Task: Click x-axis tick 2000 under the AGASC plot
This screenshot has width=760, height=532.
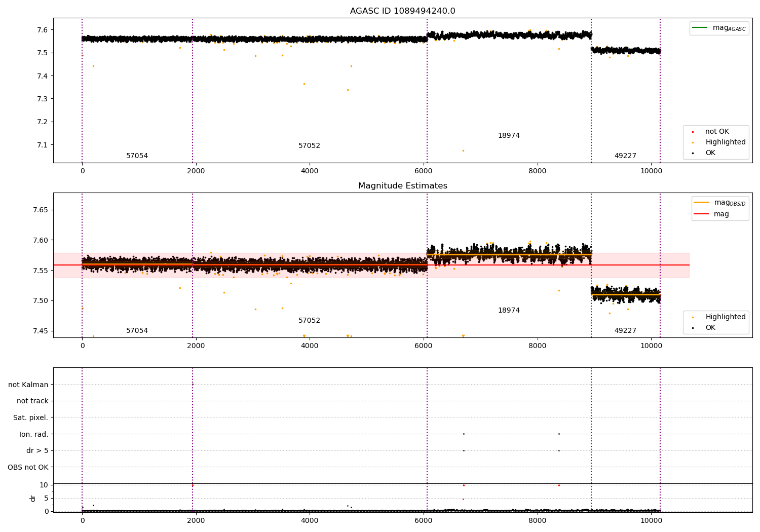Action: 196,171
